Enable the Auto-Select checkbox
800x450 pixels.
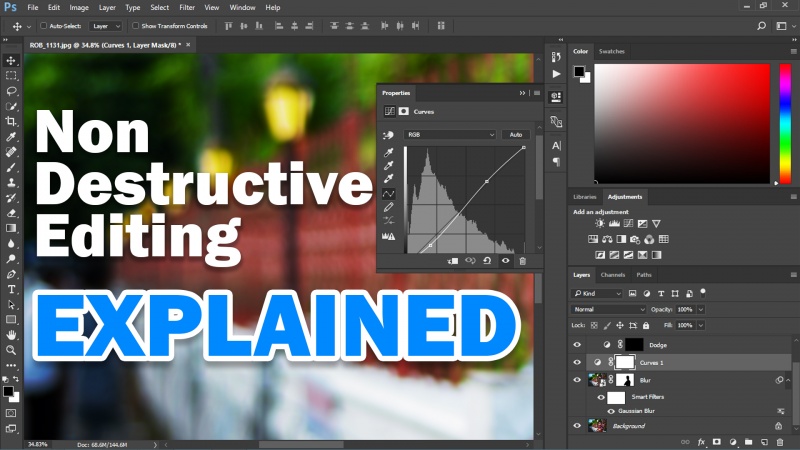43,26
